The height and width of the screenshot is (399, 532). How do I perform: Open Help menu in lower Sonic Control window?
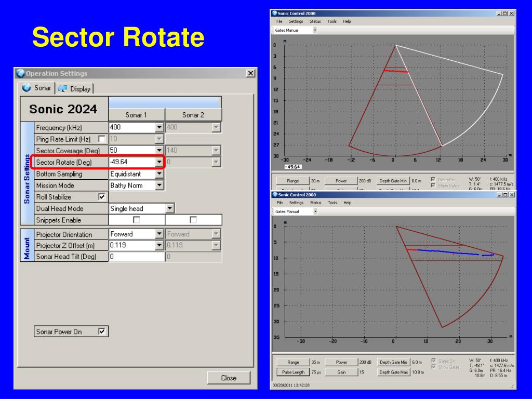347,203
